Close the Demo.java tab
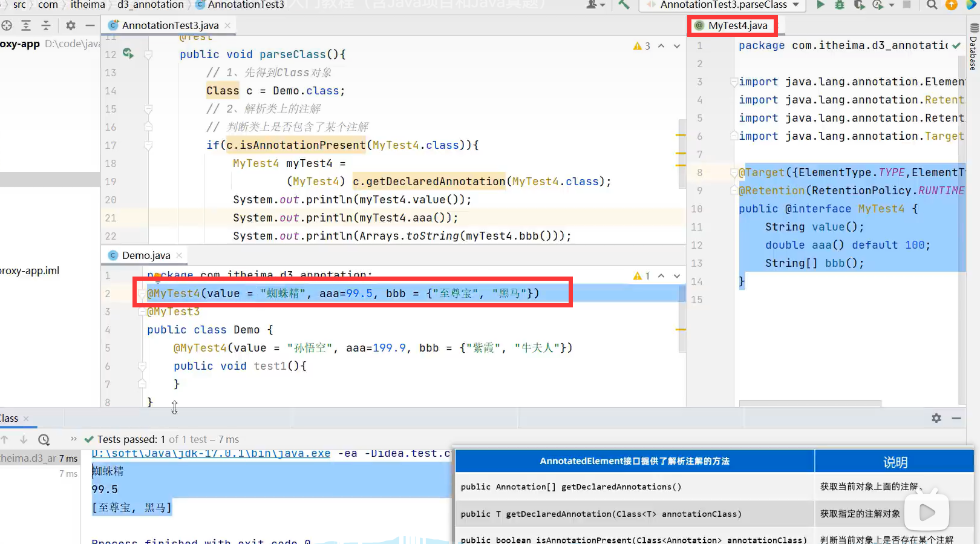 click(x=179, y=255)
